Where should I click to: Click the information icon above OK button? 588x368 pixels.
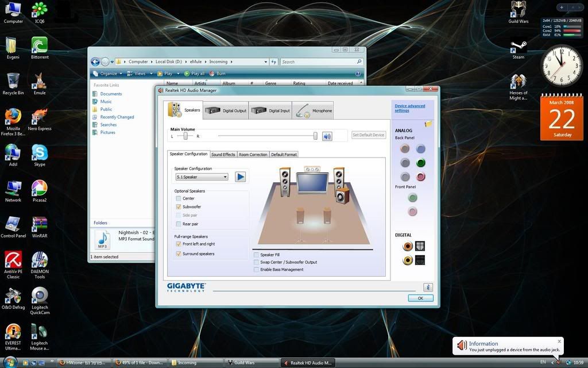pyautogui.click(x=428, y=287)
